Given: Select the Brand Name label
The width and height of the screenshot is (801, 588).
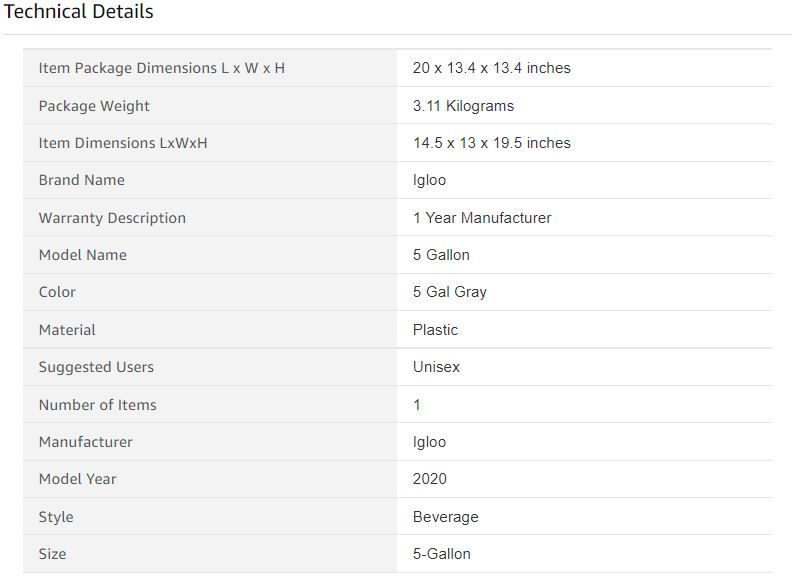Looking at the screenshot, I should [82, 180].
